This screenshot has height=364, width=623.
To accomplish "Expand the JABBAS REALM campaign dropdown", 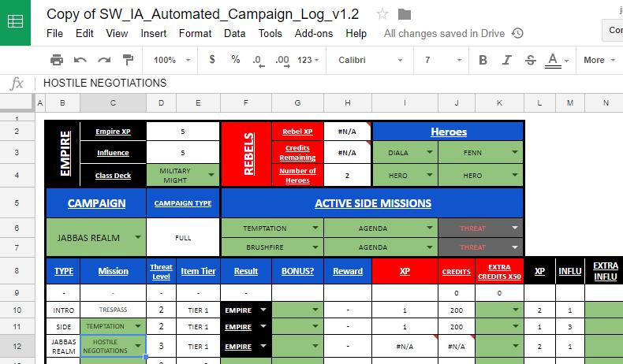I will point(139,236).
